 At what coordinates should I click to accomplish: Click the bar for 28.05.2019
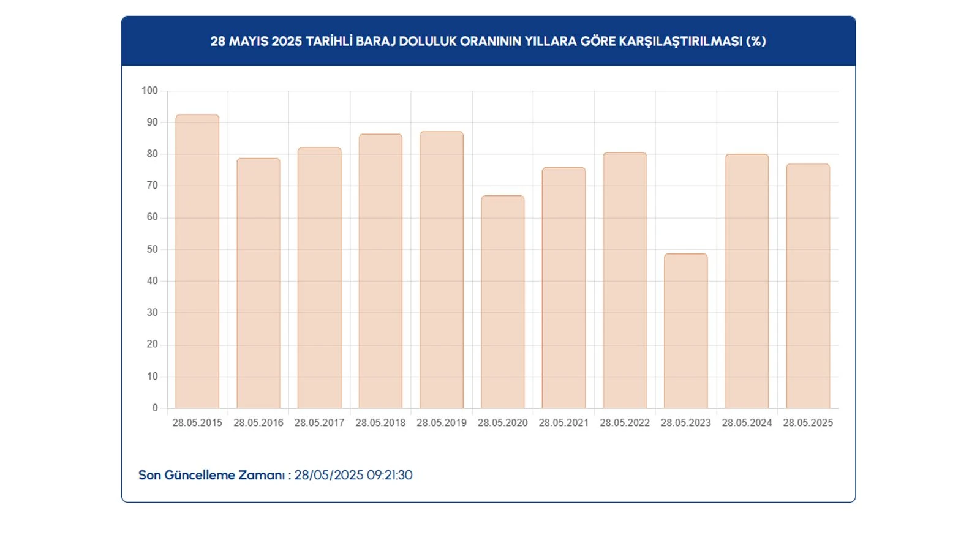point(442,270)
